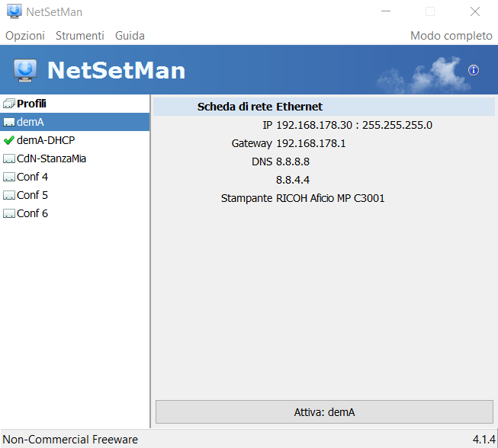Image resolution: width=498 pixels, height=448 pixels.
Task: Open the Guida menu
Action: pyautogui.click(x=130, y=36)
